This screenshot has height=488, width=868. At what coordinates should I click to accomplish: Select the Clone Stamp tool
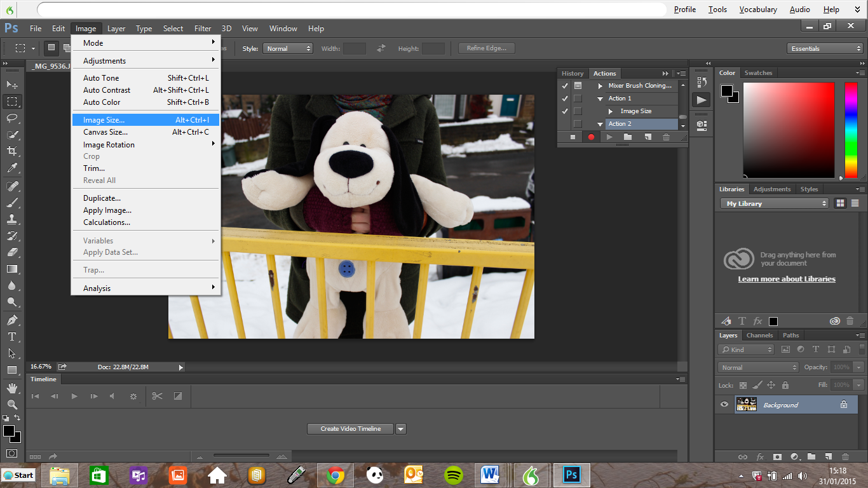(13, 219)
